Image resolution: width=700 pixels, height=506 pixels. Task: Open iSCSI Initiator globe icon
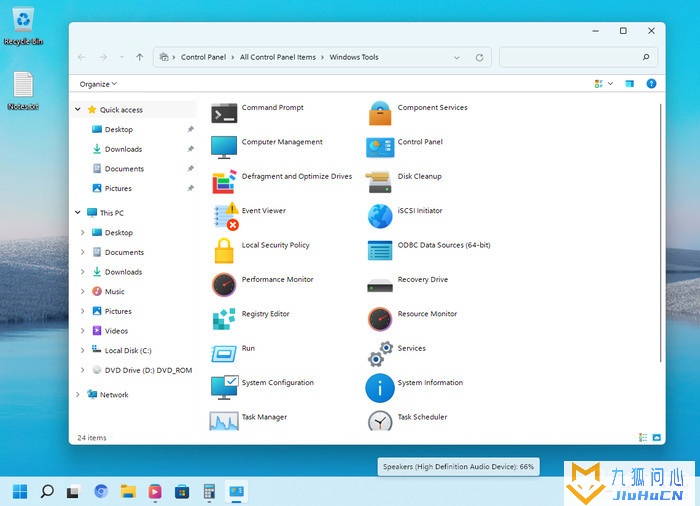pyautogui.click(x=380, y=216)
